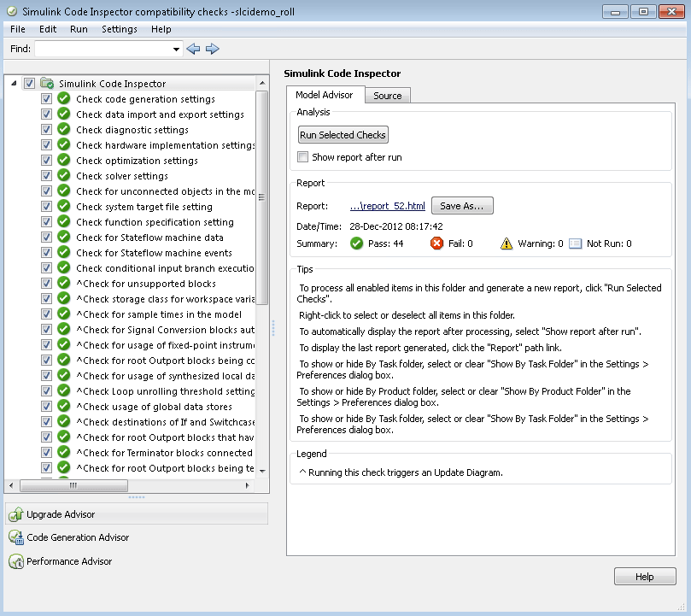Image resolution: width=691 pixels, height=616 pixels.
Task: Click the tree's horizontal scrollbar thumb
Action: [x=73, y=485]
